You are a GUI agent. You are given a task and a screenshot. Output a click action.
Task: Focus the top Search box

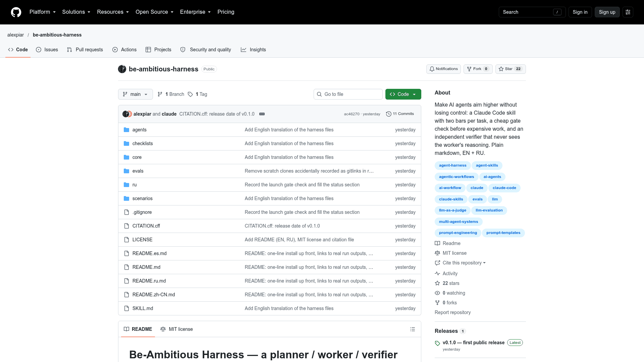click(532, 12)
